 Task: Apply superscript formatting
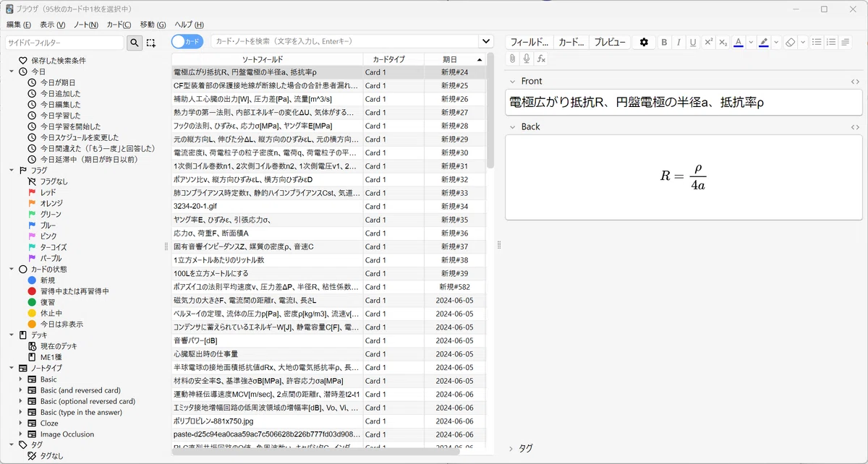(708, 42)
